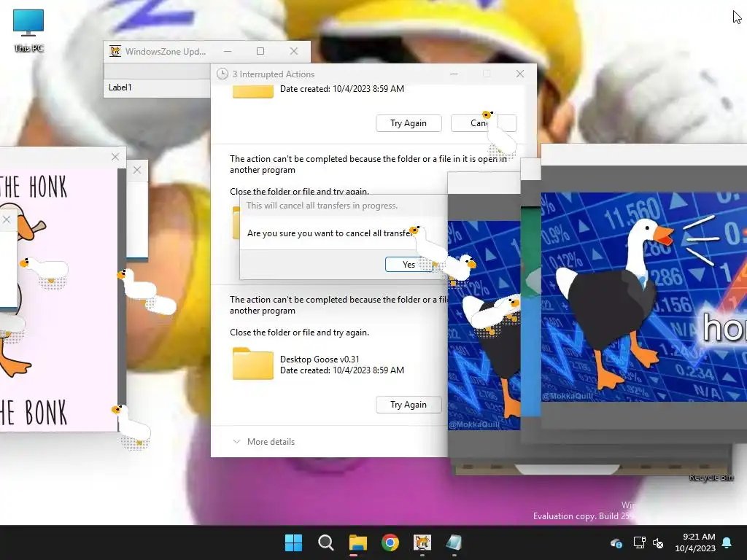Click Label1 in WindowsZone Updater window
The width and height of the screenshot is (747, 560).
coord(120,87)
